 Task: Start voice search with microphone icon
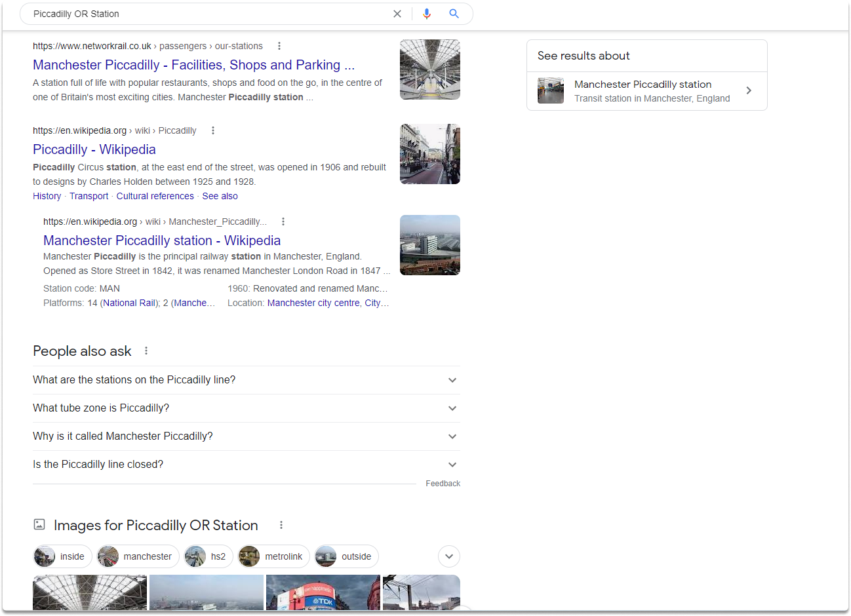tap(427, 14)
